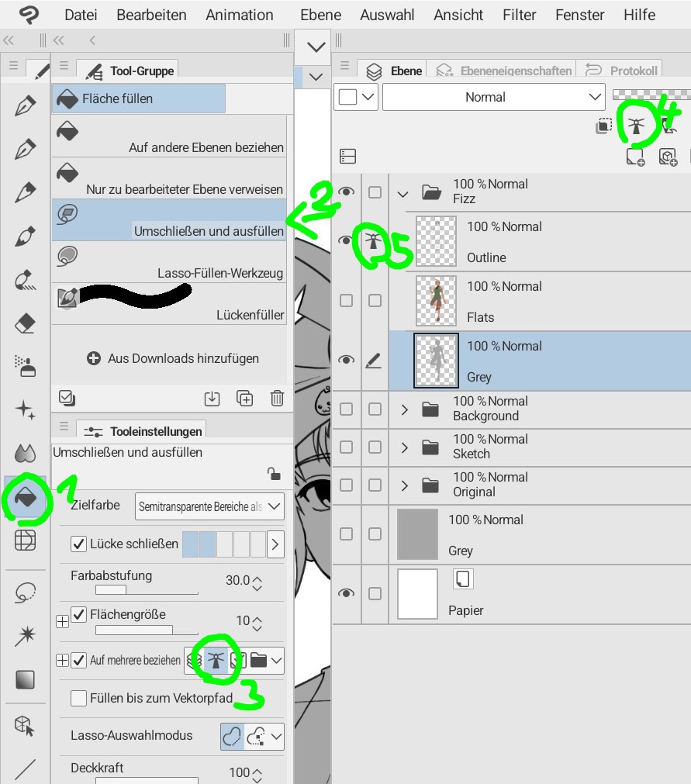Toggle reference lighthouse on Outline layer
The height and width of the screenshot is (784, 691).
click(373, 241)
